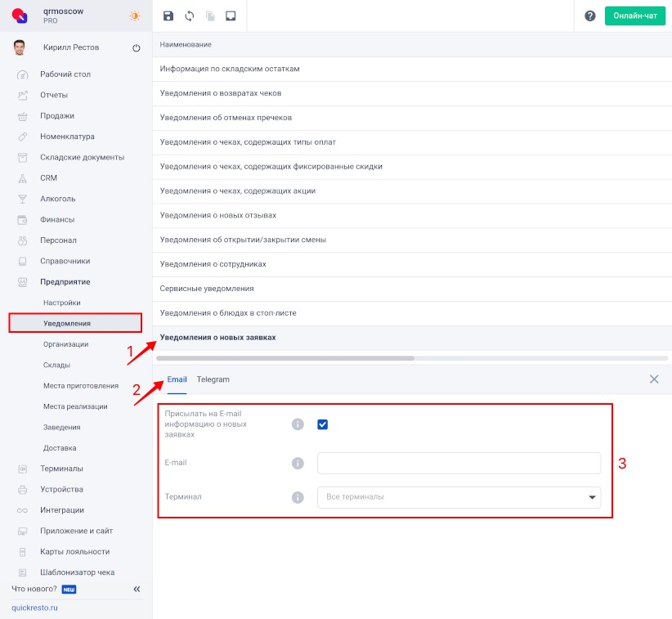Toggle the sun theme icon
Viewport: 672px width, 619px height.
135,16
